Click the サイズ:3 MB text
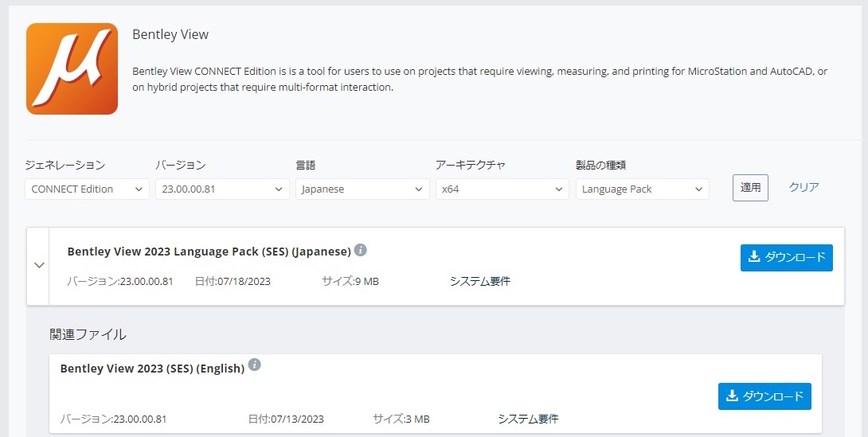 (x=401, y=419)
